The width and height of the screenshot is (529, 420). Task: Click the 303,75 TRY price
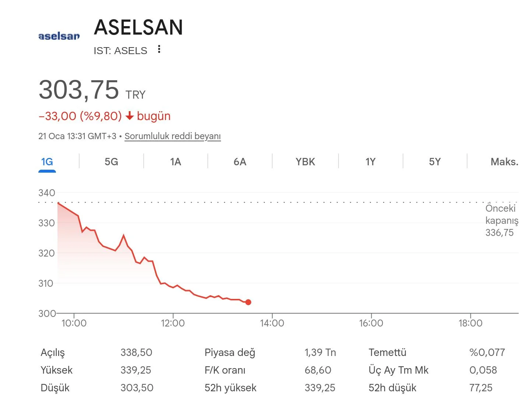coord(79,90)
